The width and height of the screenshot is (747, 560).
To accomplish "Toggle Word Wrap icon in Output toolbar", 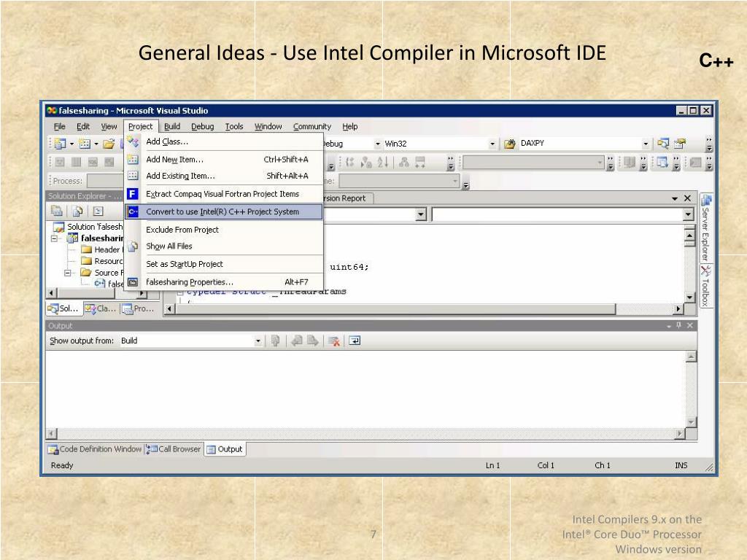I will (x=355, y=341).
